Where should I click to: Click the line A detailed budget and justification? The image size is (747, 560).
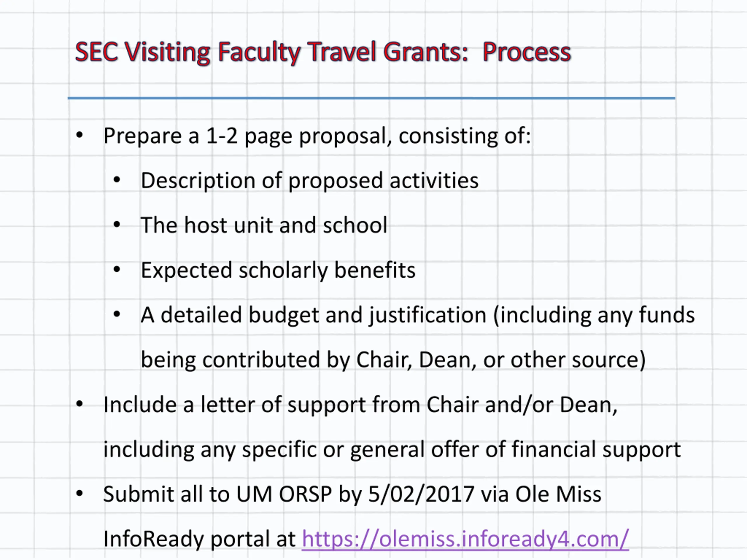(417, 316)
